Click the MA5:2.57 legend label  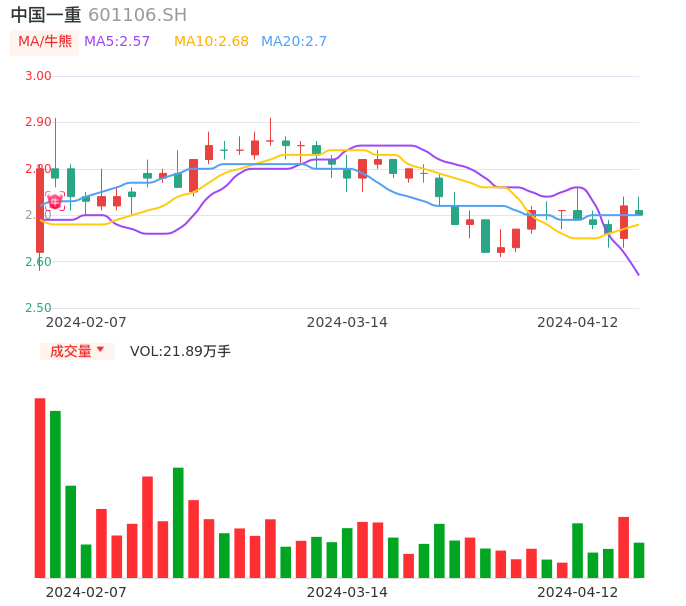pyautogui.click(x=117, y=42)
